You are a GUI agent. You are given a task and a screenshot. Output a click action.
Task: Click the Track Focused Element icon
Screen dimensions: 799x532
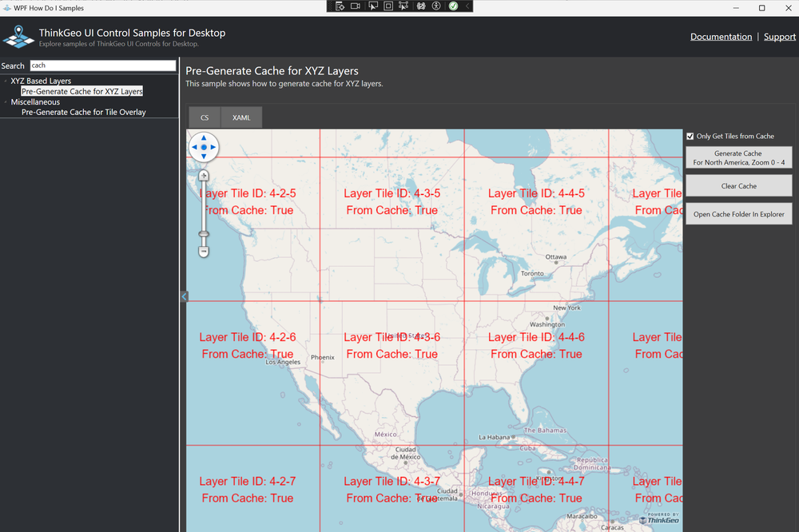click(x=403, y=6)
